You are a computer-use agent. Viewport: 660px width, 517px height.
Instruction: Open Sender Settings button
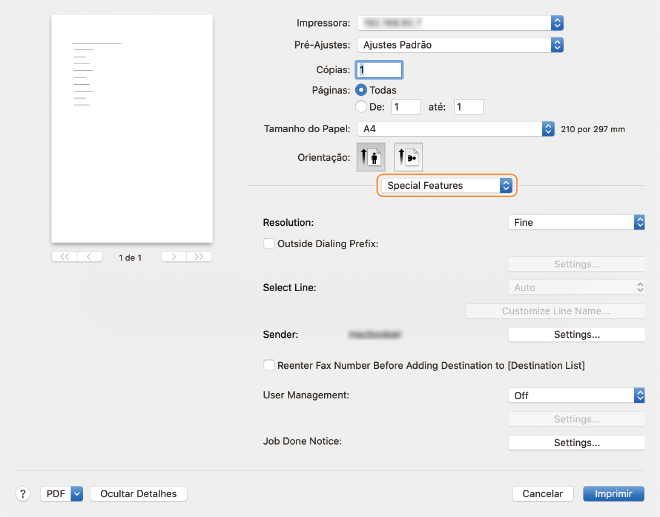[576, 335]
